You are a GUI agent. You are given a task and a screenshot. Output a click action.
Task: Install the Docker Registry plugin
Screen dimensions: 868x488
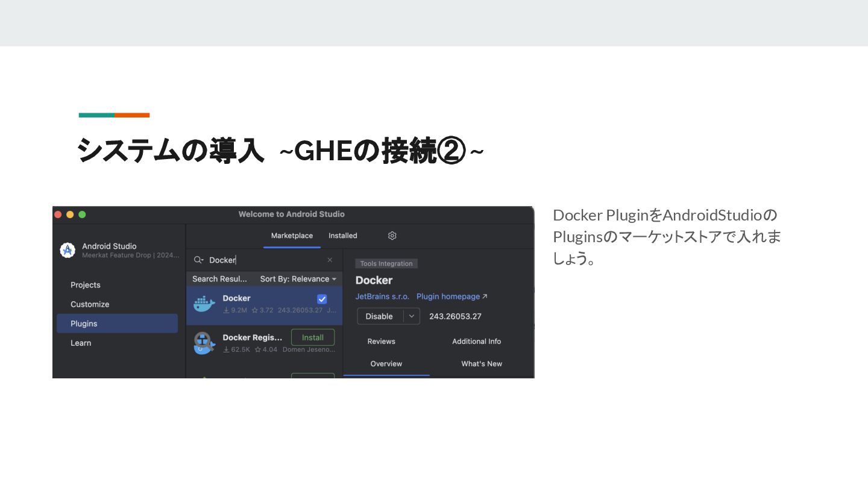tap(313, 337)
